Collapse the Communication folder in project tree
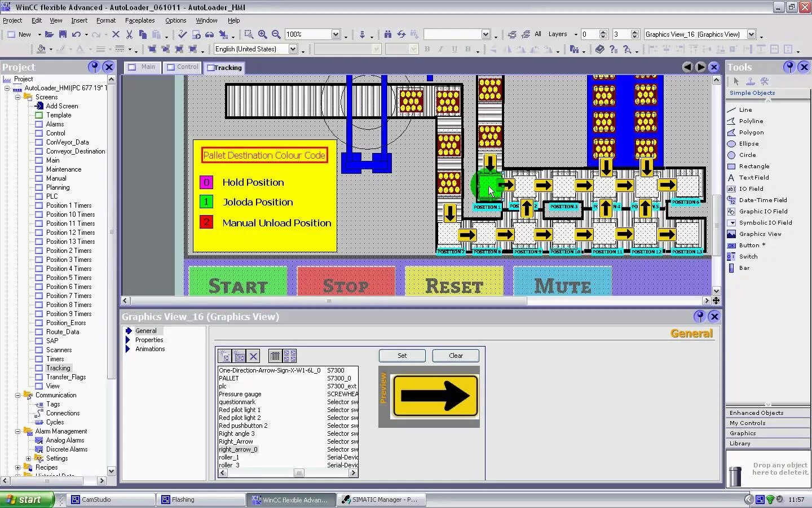812x508 pixels. pyautogui.click(x=17, y=395)
